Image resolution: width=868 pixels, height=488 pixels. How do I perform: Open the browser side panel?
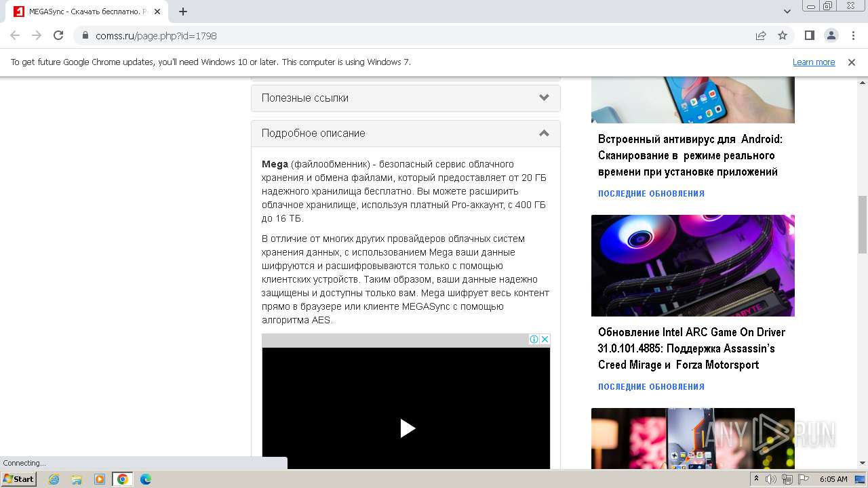tap(810, 36)
